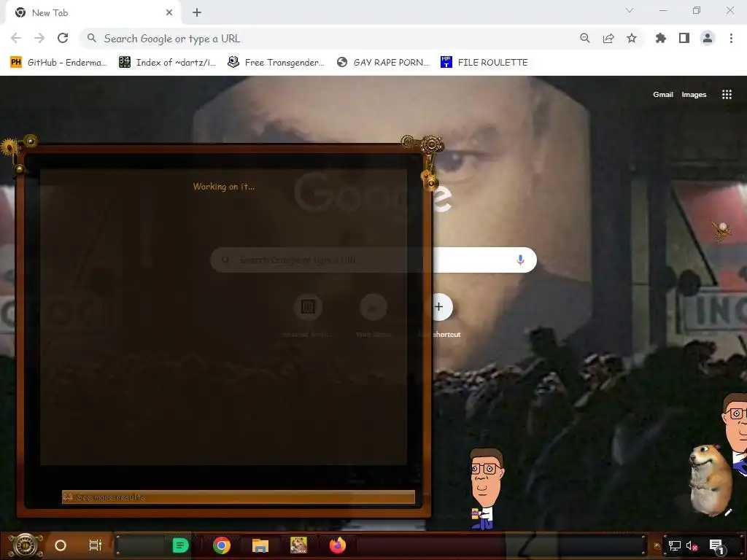The image size is (747, 560).
Task: Open Google Chrome from the taskbar
Action: click(x=222, y=545)
